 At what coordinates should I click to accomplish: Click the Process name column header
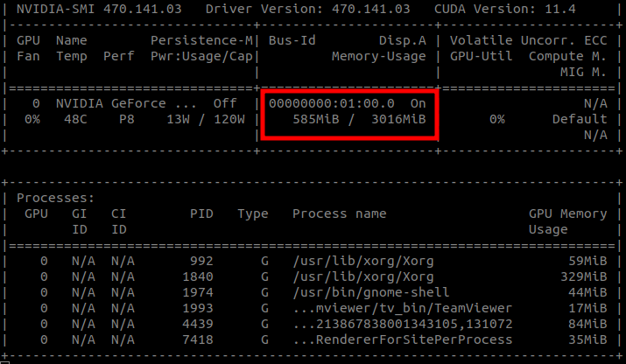(x=340, y=213)
